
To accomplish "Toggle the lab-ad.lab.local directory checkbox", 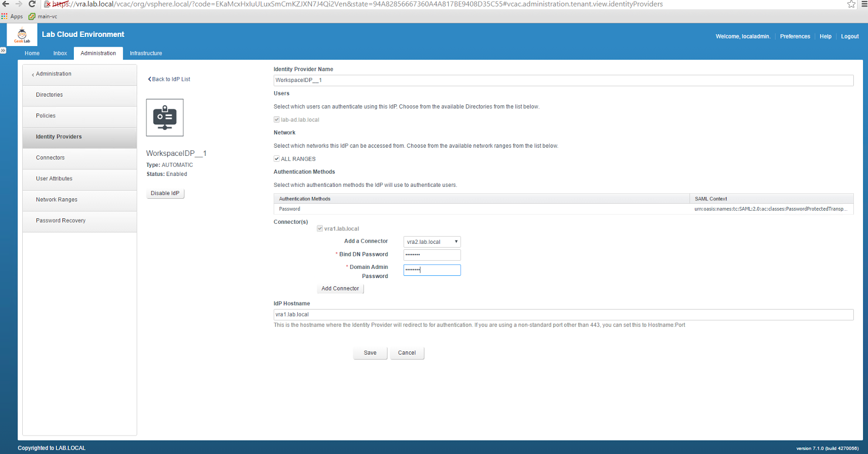I will coord(277,119).
